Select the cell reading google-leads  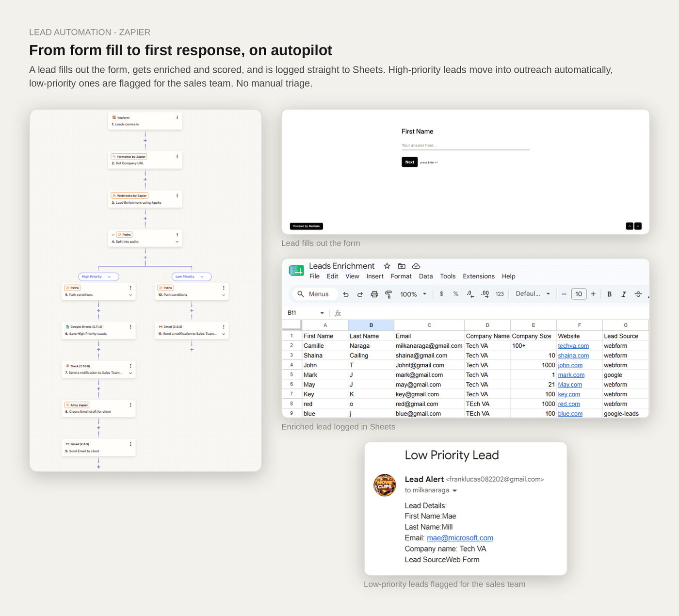(x=625, y=414)
